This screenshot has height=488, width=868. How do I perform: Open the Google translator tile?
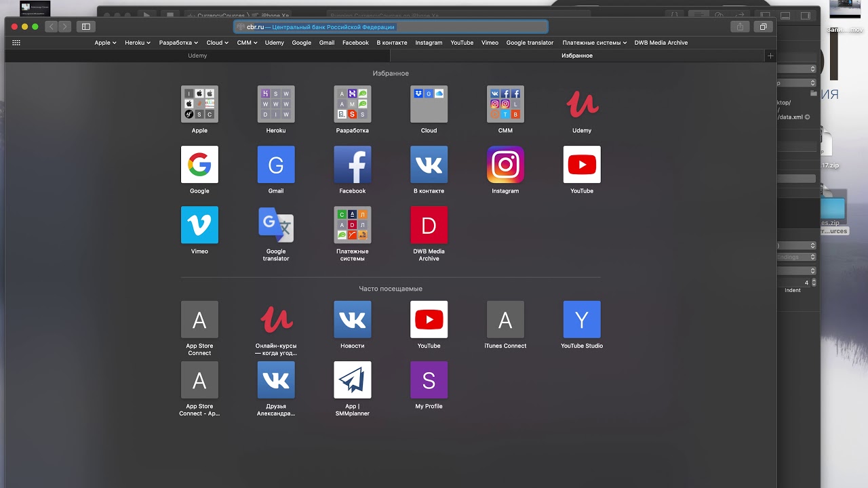click(276, 224)
